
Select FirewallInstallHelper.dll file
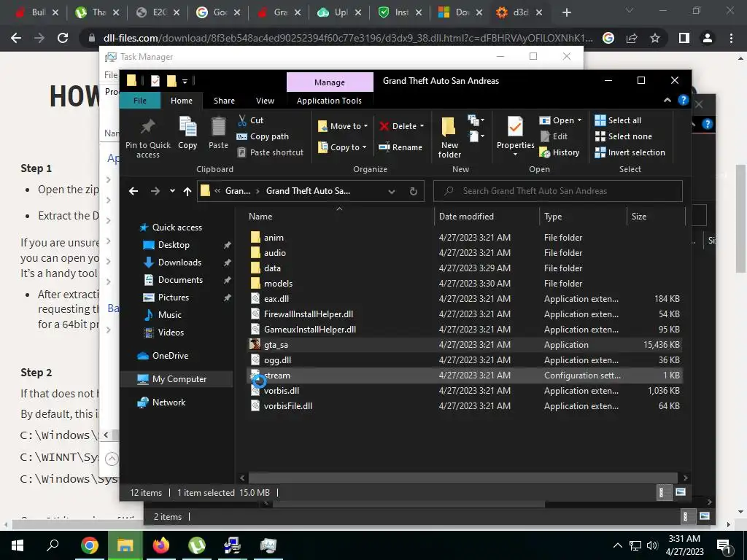coord(465,314)
